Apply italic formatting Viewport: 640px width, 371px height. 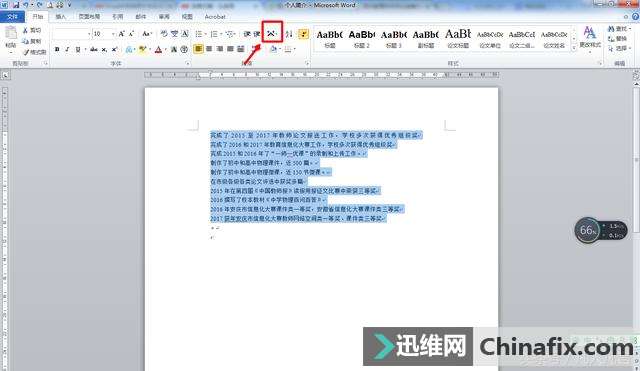(67, 49)
